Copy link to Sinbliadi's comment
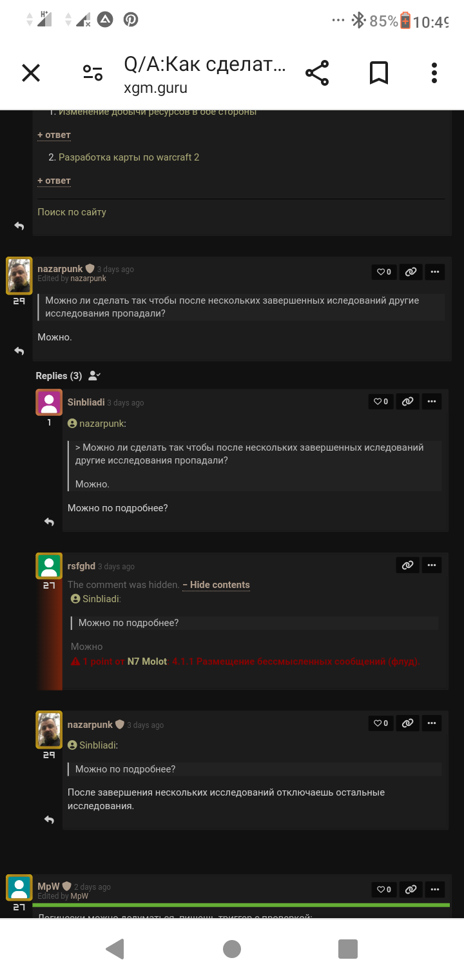This screenshot has height=980, width=464. [x=407, y=402]
